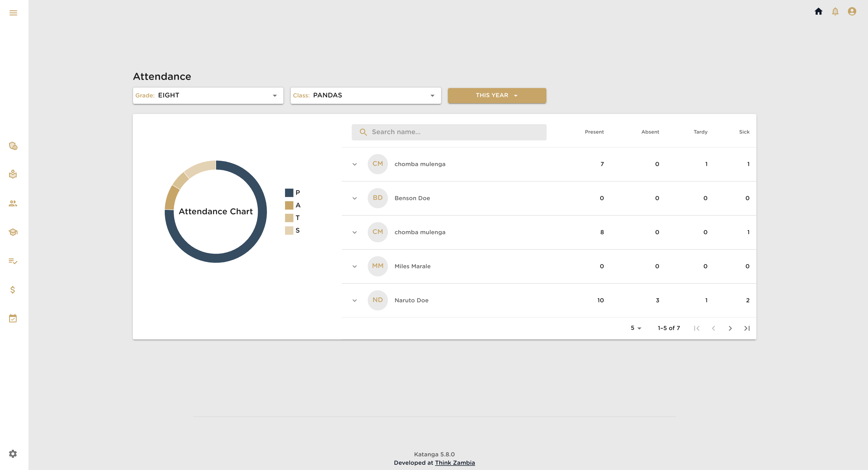Jump to first page of table

pyautogui.click(x=697, y=328)
